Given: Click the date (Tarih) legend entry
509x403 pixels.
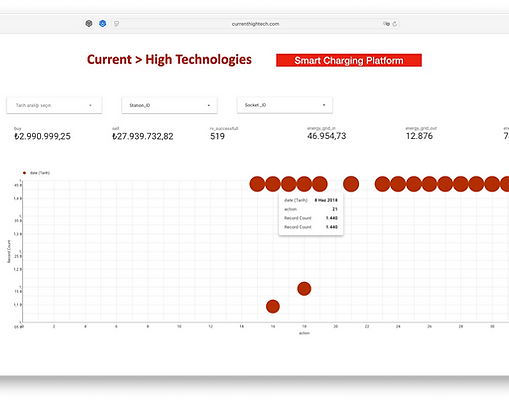Looking at the screenshot, I should (x=36, y=173).
